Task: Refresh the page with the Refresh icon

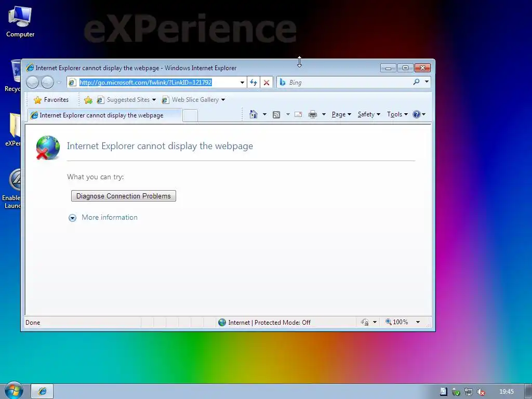Action: click(254, 83)
